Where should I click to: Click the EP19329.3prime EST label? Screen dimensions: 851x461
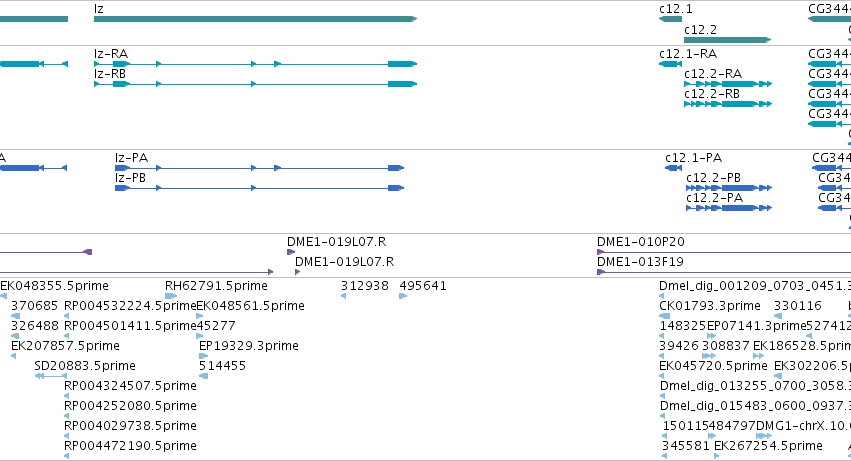click(x=249, y=346)
